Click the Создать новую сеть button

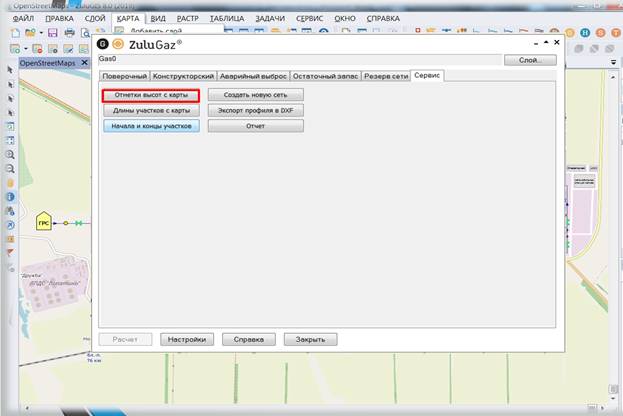pyautogui.click(x=255, y=94)
